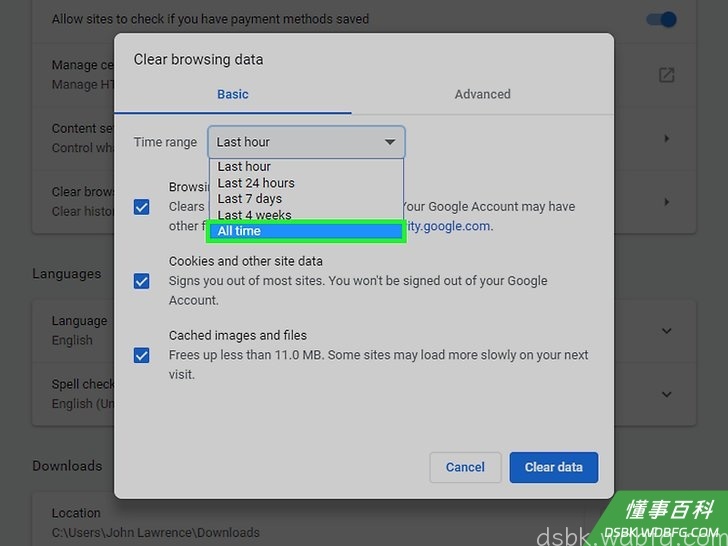The width and height of the screenshot is (728, 546).
Task: Expand the Spell check section chevron
Action: pyautogui.click(x=667, y=395)
